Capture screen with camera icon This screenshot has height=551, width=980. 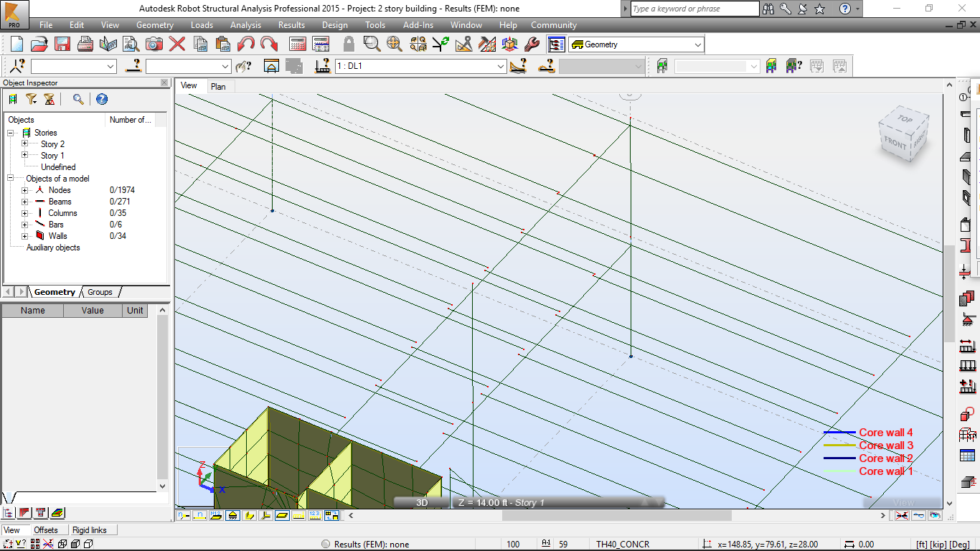[x=154, y=44]
